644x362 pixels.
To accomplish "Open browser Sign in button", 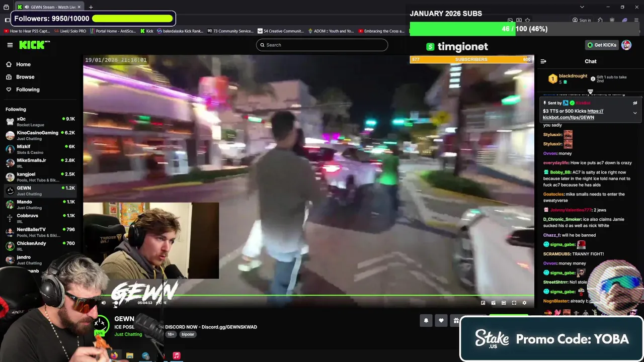I will [582, 20].
